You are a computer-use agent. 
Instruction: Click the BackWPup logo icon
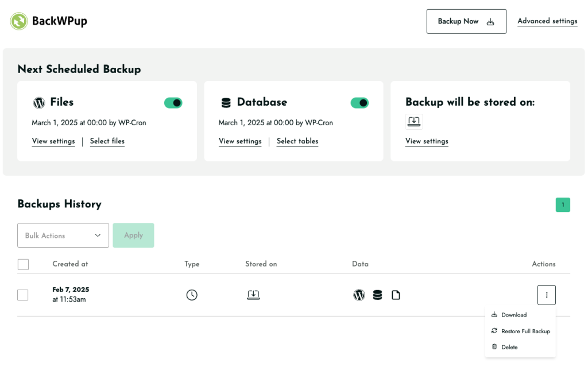pyautogui.click(x=18, y=21)
